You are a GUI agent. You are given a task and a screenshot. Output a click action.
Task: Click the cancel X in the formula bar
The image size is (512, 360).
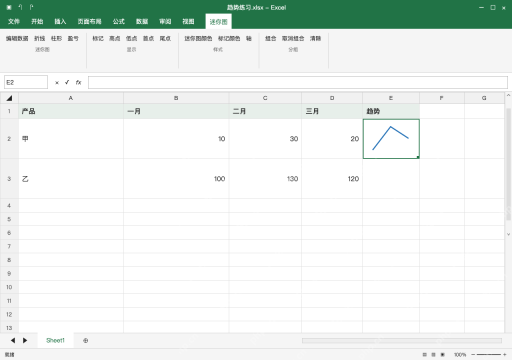(57, 83)
